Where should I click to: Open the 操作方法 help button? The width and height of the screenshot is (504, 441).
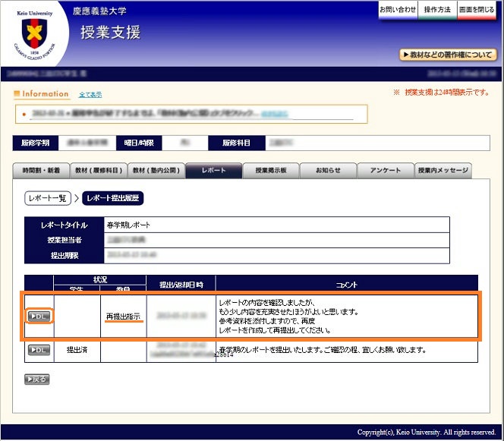437,10
